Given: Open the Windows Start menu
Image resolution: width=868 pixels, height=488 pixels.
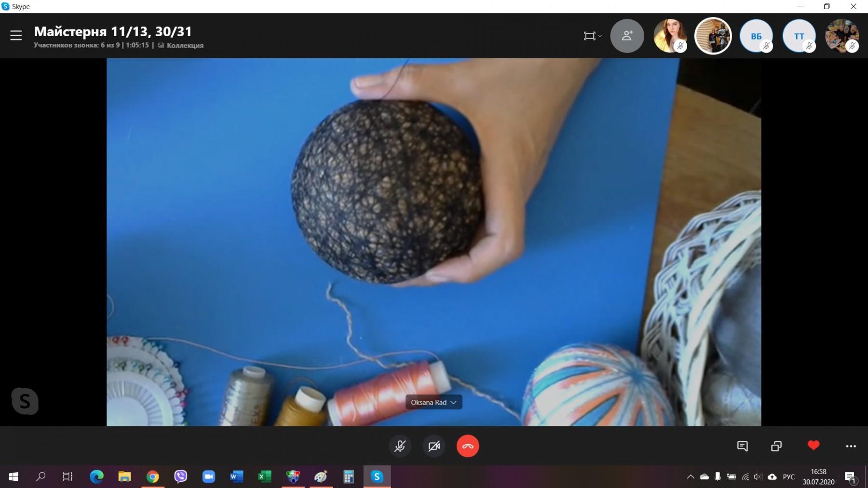Looking at the screenshot, I should point(13,477).
